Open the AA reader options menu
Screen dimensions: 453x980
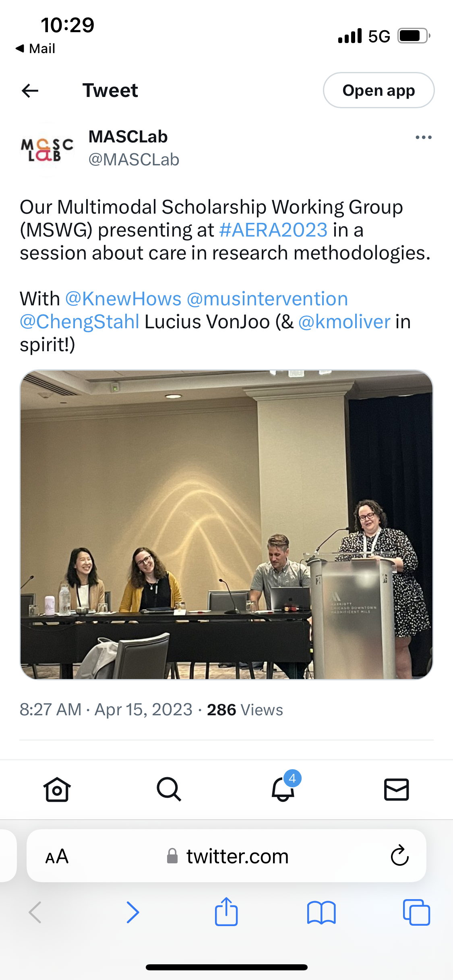click(57, 856)
